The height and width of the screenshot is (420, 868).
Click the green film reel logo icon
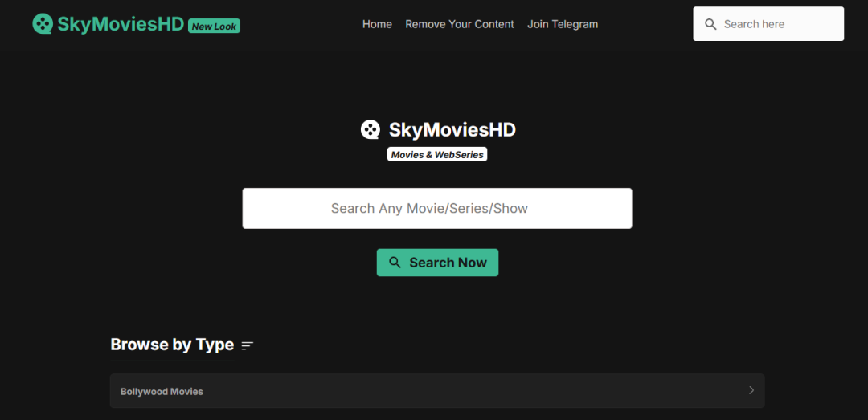click(x=43, y=24)
